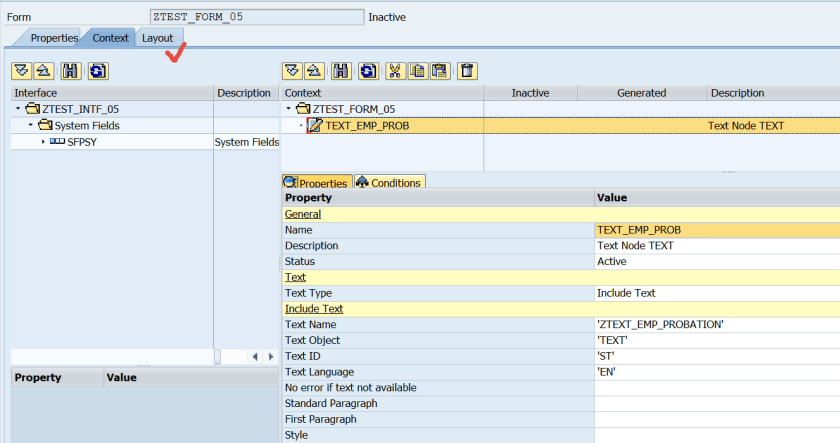Viewport: 840px width, 443px height.
Task: Click Refresh icon in Interface toolbar
Action: (x=97, y=71)
